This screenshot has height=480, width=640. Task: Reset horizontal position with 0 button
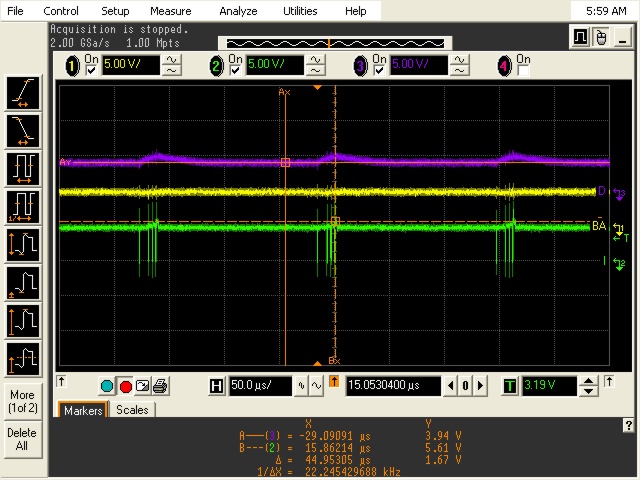click(x=465, y=386)
